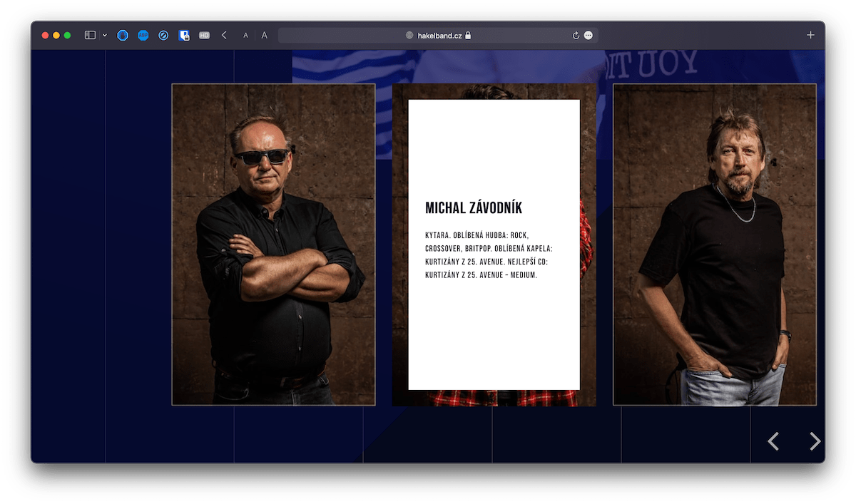
Task: Enter full screen with green button
Action: pyautogui.click(x=68, y=35)
